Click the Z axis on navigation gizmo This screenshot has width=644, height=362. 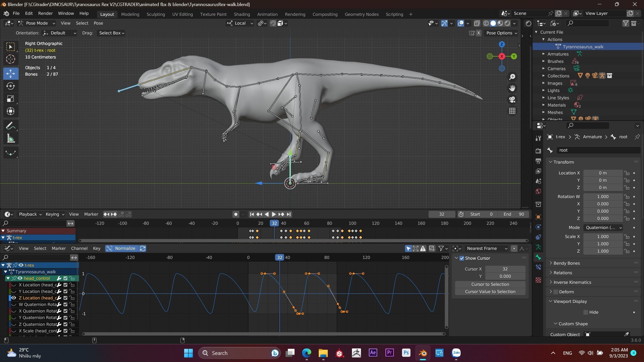pos(502,44)
